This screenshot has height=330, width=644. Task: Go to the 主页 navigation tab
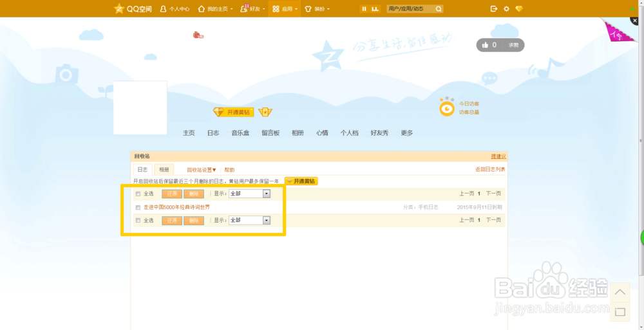[x=189, y=133]
